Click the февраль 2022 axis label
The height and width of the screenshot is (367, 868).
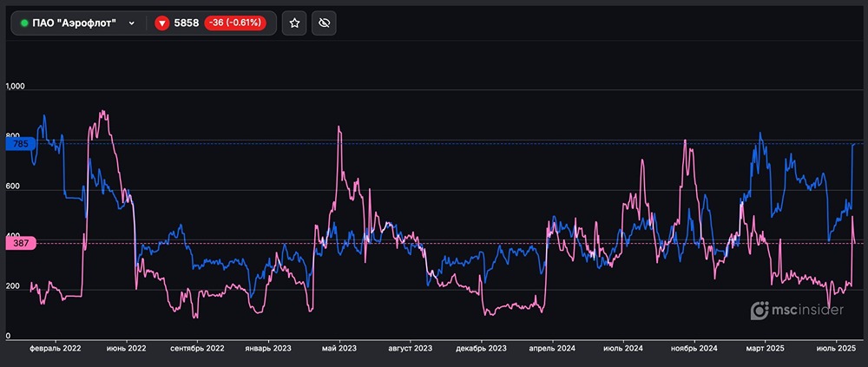56,348
